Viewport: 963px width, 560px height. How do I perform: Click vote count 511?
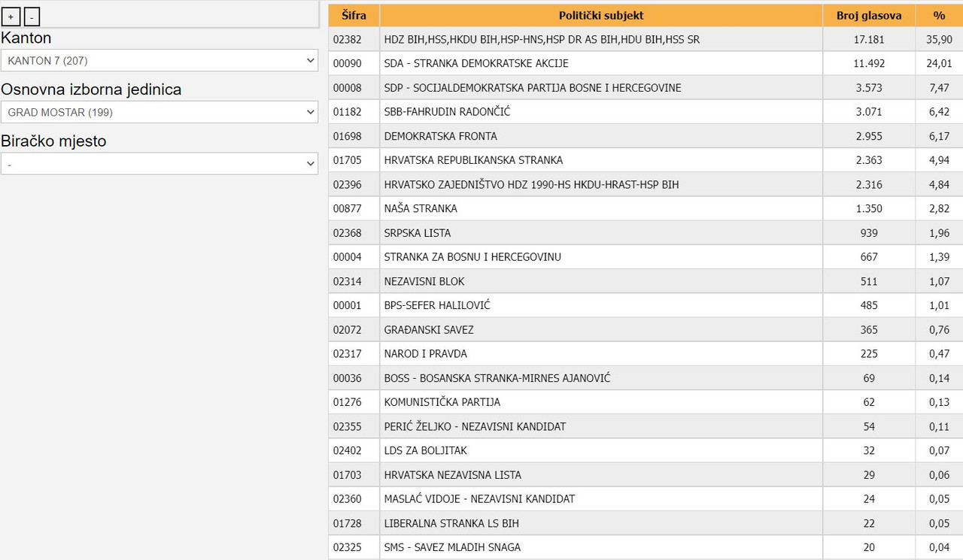869,281
